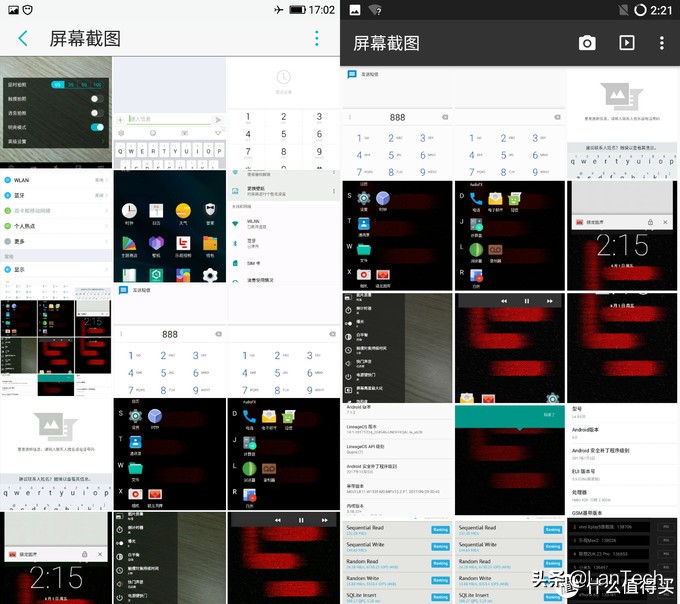
Task: Open the D-J-L-R app drawer screenshot in dark gallery
Action: [510, 235]
